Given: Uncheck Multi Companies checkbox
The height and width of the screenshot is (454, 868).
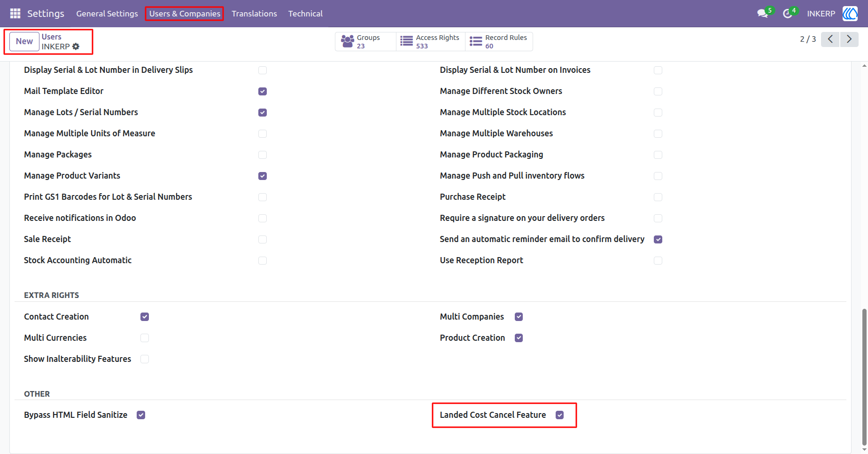Looking at the screenshot, I should 519,317.
